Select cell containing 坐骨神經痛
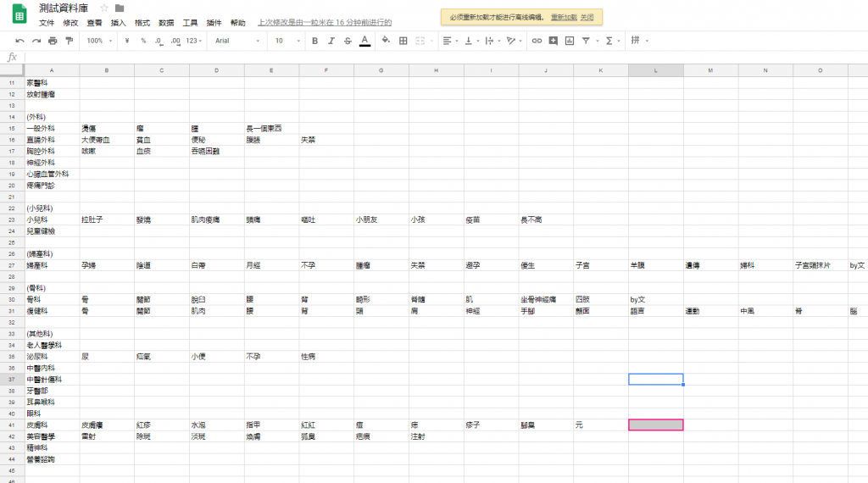This screenshot has width=868, height=483. [547, 299]
